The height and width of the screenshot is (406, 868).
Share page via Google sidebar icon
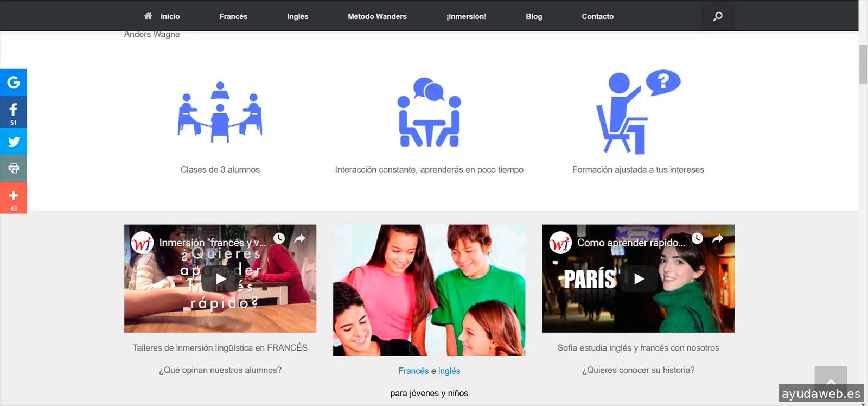pyautogui.click(x=14, y=83)
